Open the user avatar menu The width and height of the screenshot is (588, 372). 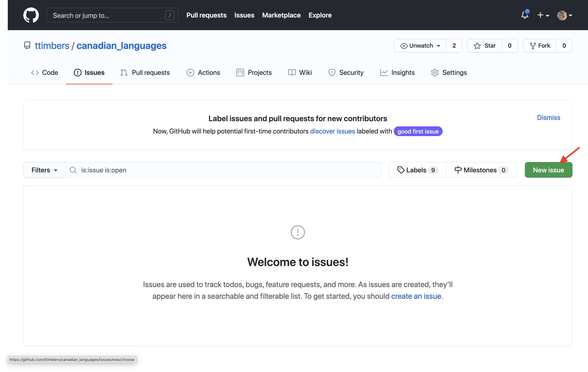click(565, 15)
